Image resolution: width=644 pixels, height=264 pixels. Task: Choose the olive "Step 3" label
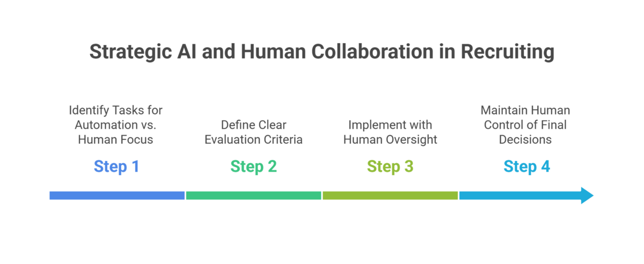pos(390,167)
